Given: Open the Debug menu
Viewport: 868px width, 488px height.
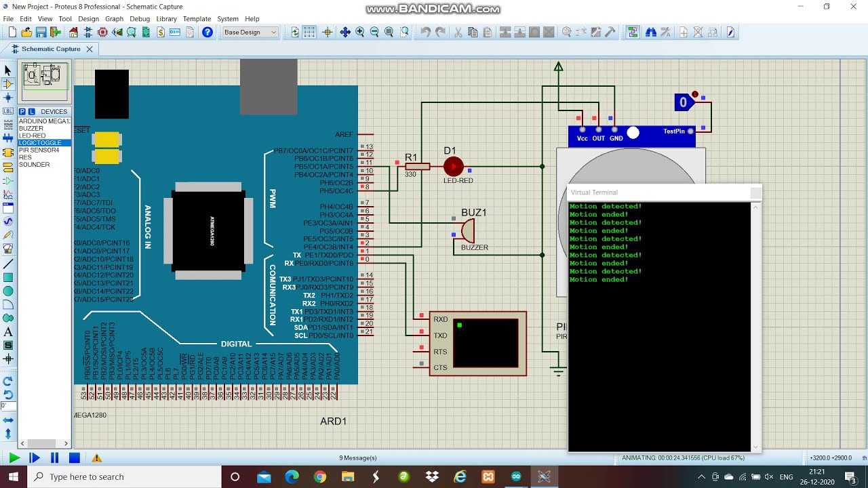Looking at the screenshot, I should click(140, 19).
